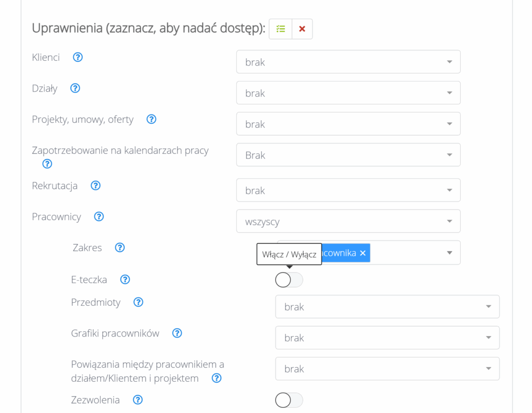
Task: Open the Zakres multi-select dropdown arrow
Action: coord(449,253)
